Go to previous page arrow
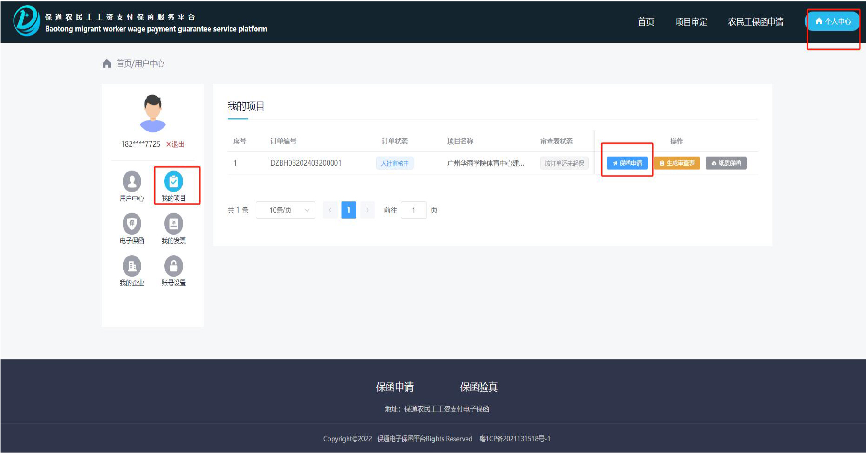868x455 pixels. point(330,210)
